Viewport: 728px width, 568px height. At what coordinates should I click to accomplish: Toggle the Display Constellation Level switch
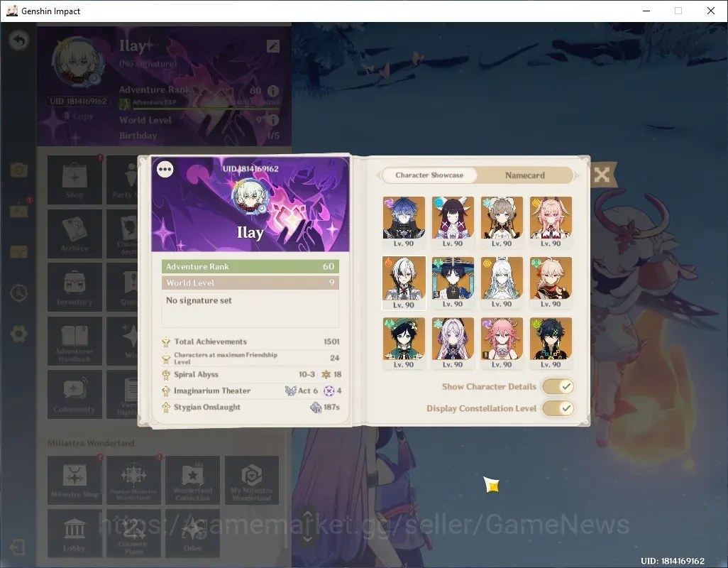[558, 408]
